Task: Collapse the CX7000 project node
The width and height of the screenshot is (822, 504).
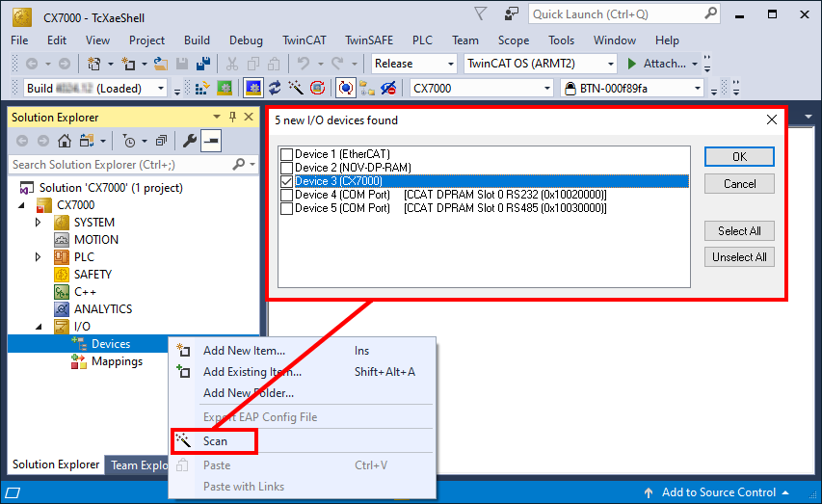Action: (21, 205)
